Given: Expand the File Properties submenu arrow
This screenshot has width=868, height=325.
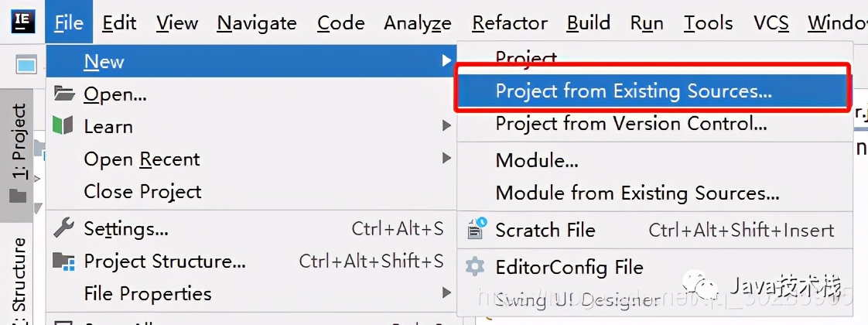Looking at the screenshot, I should click(446, 293).
